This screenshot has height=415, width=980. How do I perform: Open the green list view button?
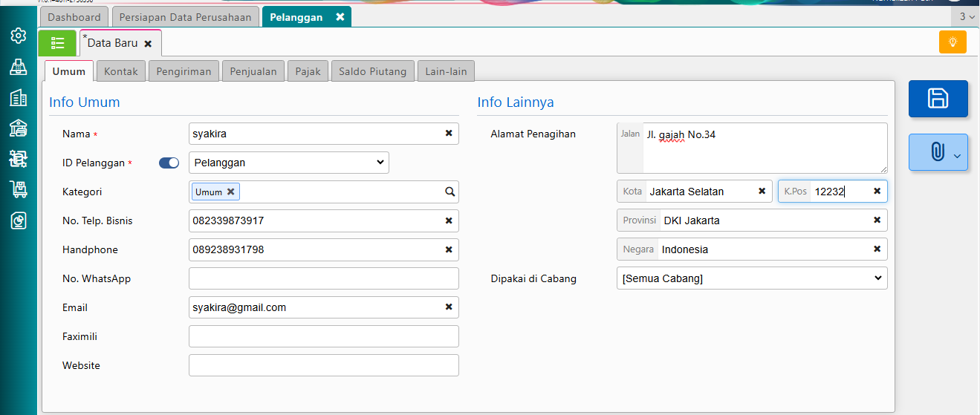click(57, 43)
